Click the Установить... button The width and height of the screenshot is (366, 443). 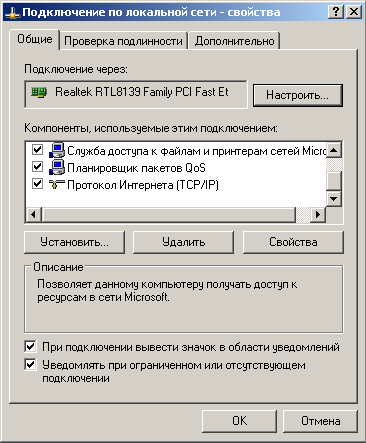pyautogui.click(x=74, y=242)
